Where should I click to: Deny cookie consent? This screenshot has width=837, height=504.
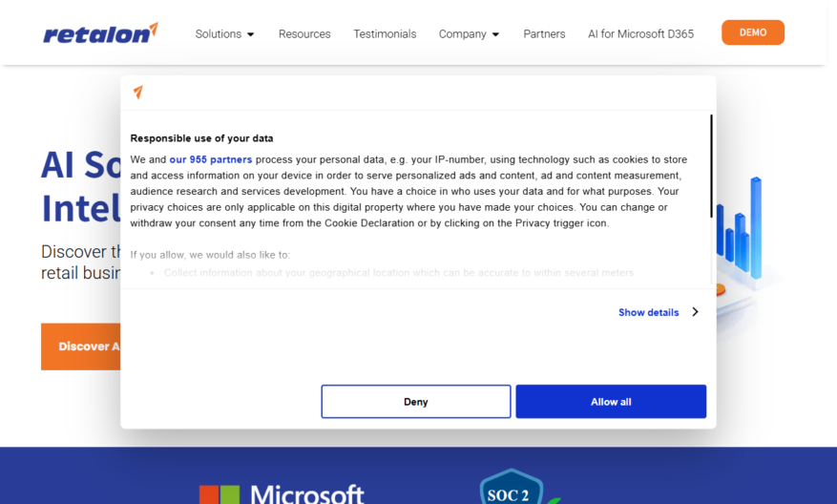[x=416, y=402]
